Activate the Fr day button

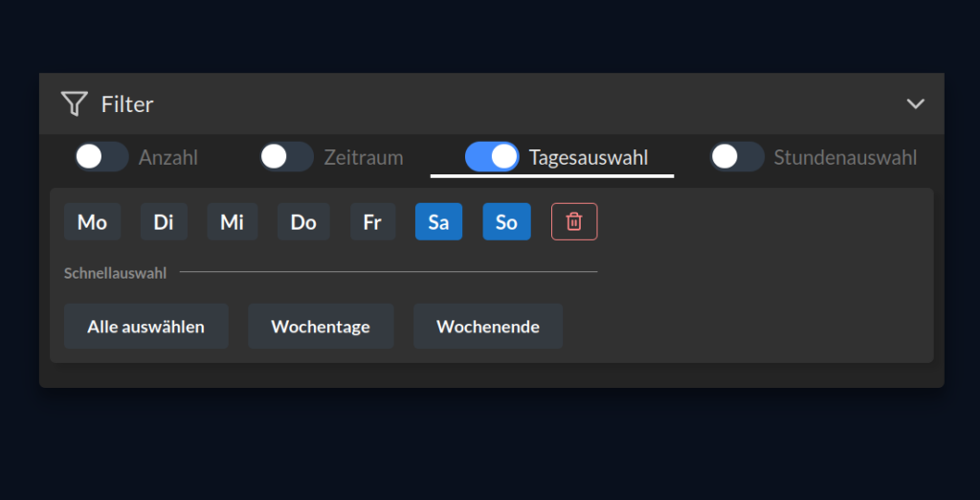click(x=372, y=222)
